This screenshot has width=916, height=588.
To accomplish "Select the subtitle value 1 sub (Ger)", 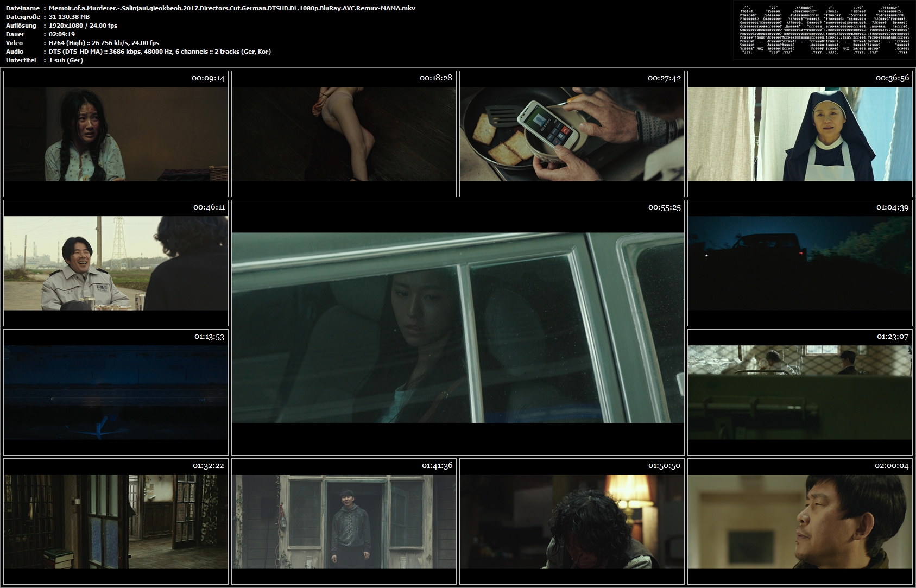I will (x=66, y=60).
